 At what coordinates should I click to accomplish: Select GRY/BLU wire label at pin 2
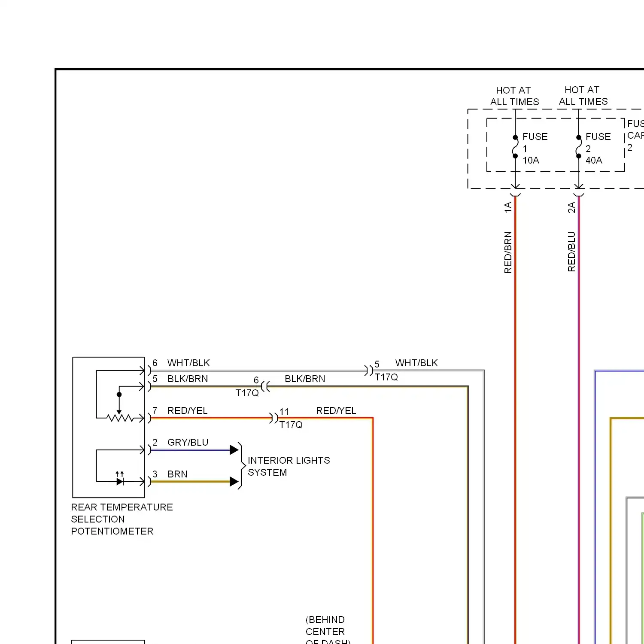[x=188, y=442]
